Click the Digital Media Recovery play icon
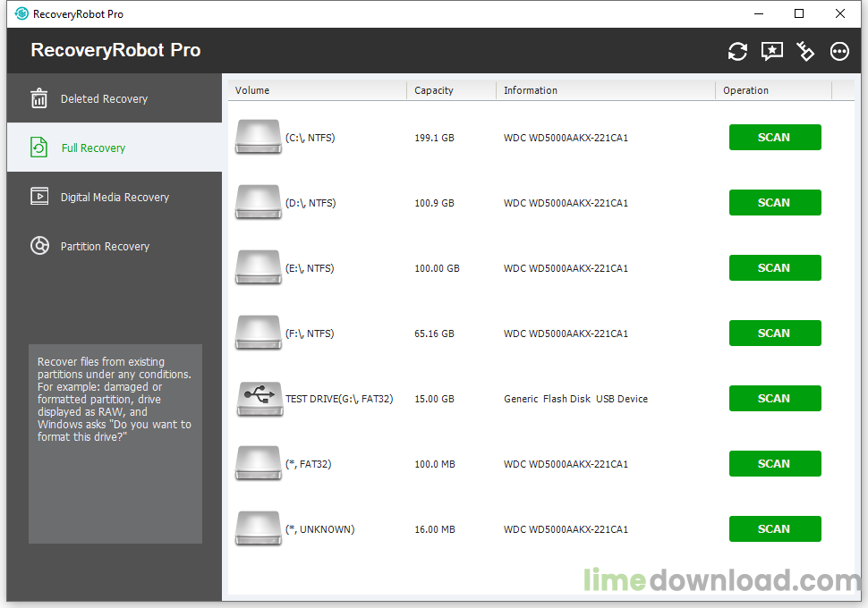Viewport: 868px width, 608px height. (x=39, y=197)
